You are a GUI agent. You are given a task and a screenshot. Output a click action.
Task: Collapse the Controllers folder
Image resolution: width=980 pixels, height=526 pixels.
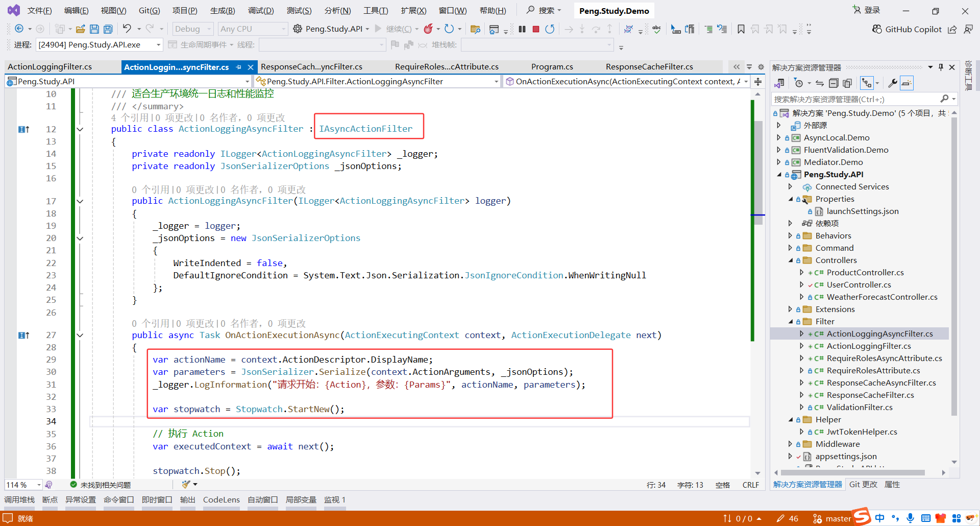[791, 260]
